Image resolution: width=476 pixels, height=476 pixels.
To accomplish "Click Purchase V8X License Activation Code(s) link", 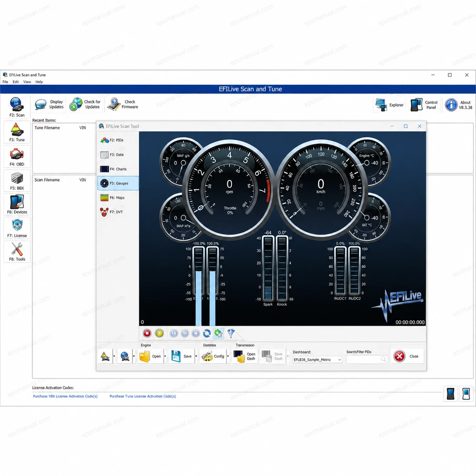I will click(65, 397).
